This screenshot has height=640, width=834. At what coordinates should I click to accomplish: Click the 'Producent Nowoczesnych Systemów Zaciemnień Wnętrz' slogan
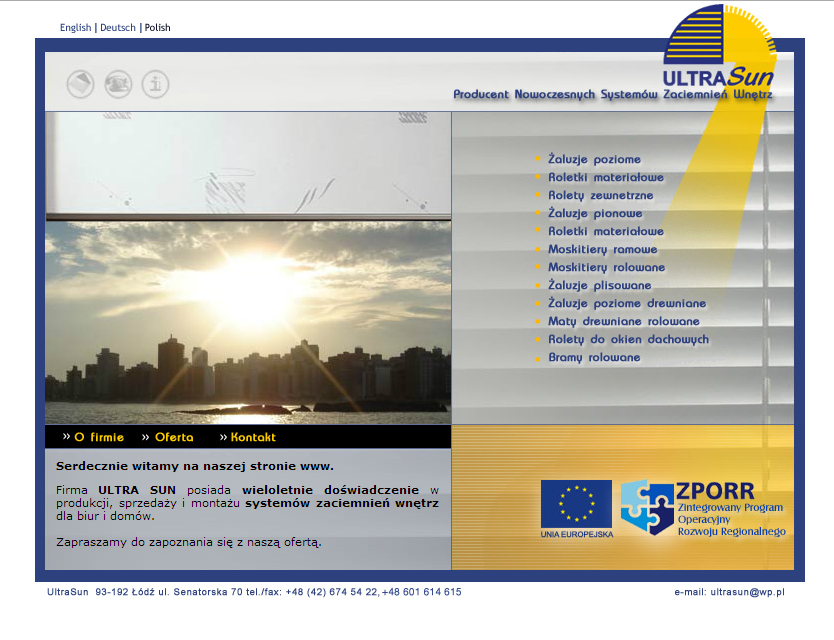(x=612, y=95)
